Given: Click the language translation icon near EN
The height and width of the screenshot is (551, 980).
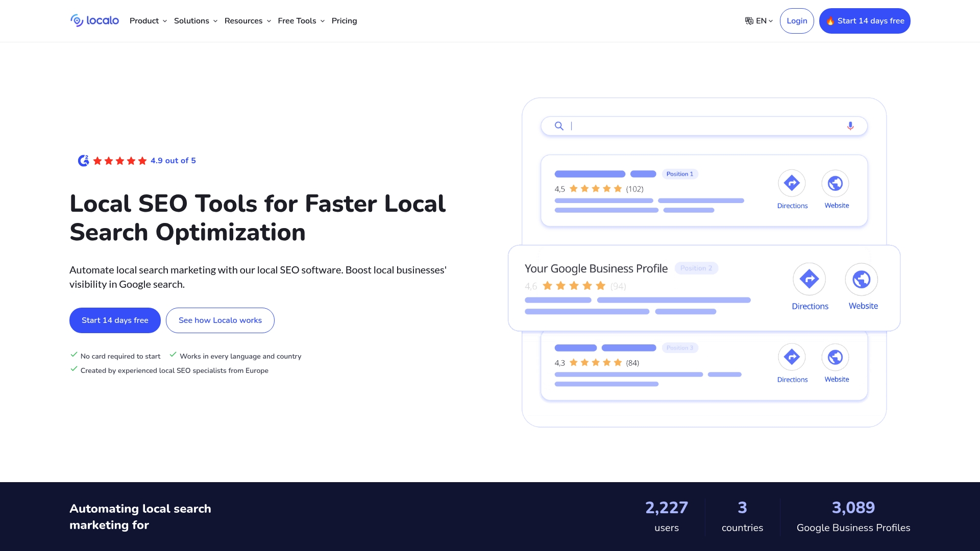Looking at the screenshot, I should (x=748, y=20).
